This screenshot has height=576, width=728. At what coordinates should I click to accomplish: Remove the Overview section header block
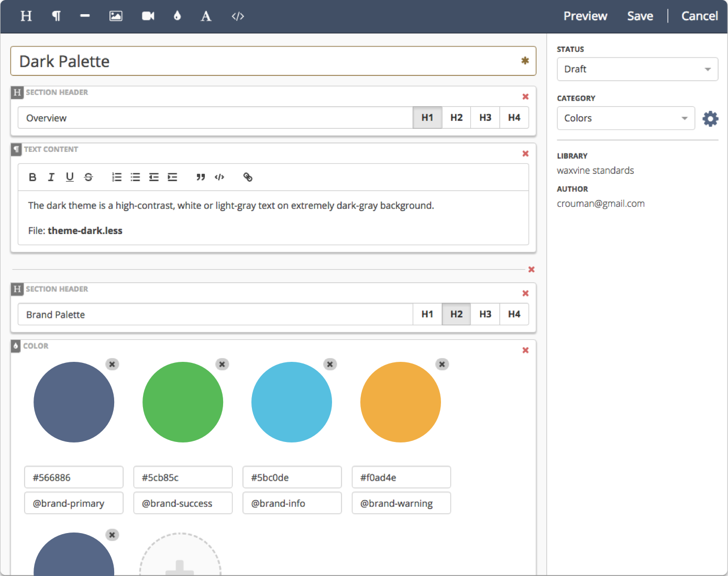tap(525, 96)
